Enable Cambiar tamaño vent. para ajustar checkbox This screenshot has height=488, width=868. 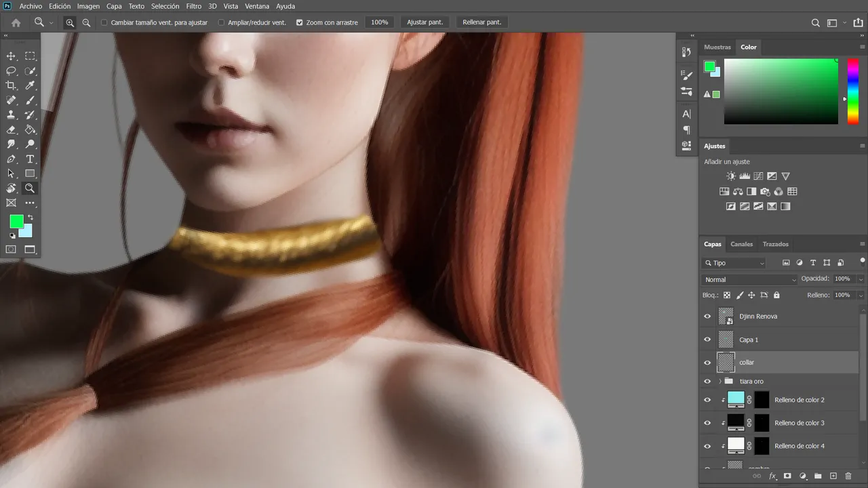104,22
